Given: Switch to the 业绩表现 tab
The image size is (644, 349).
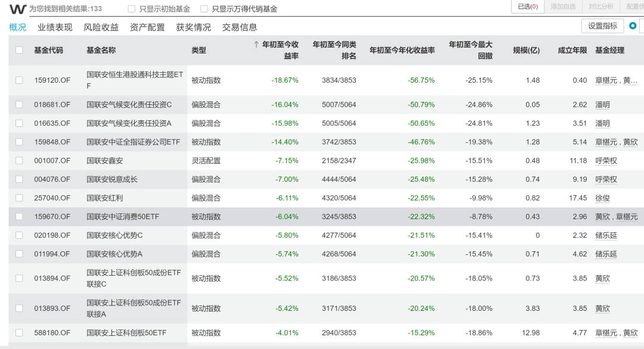Looking at the screenshot, I should pyautogui.click(x=55, y=27).
